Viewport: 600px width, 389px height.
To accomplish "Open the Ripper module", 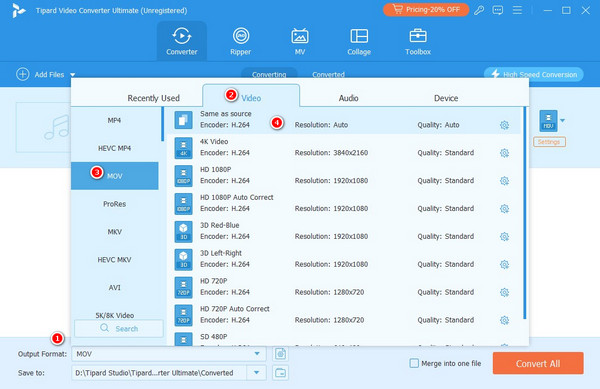I will click(241, 41).
